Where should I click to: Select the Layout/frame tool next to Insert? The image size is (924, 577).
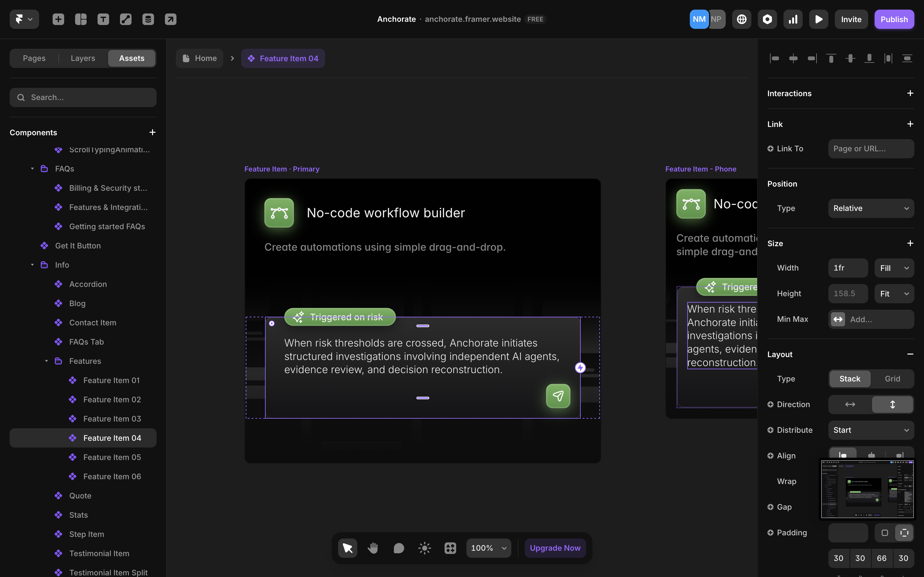[x=81, y=19]
